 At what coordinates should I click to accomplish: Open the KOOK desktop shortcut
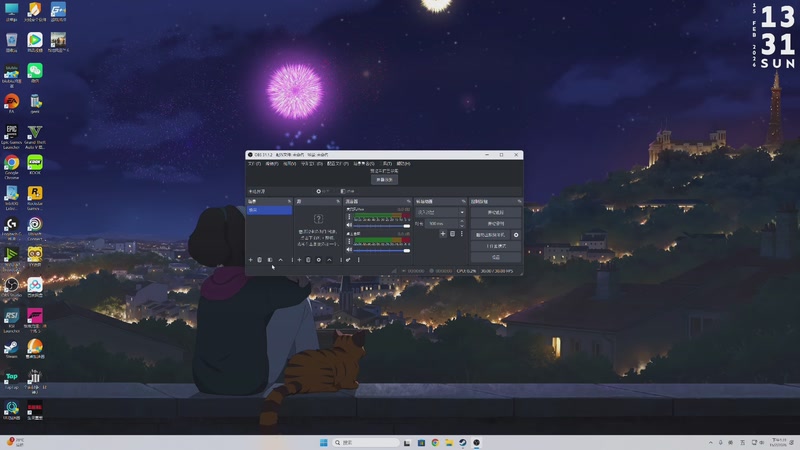[x=35, y=165]
